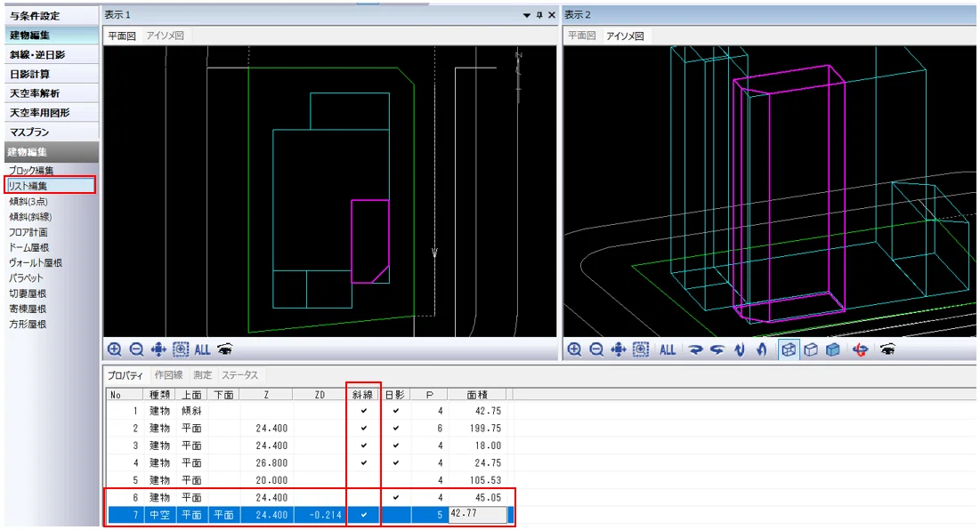The height and width of the screenshot is (530, 980).
Task: Switch to shaded solid display in 表示2
Action: pos(832,349)
